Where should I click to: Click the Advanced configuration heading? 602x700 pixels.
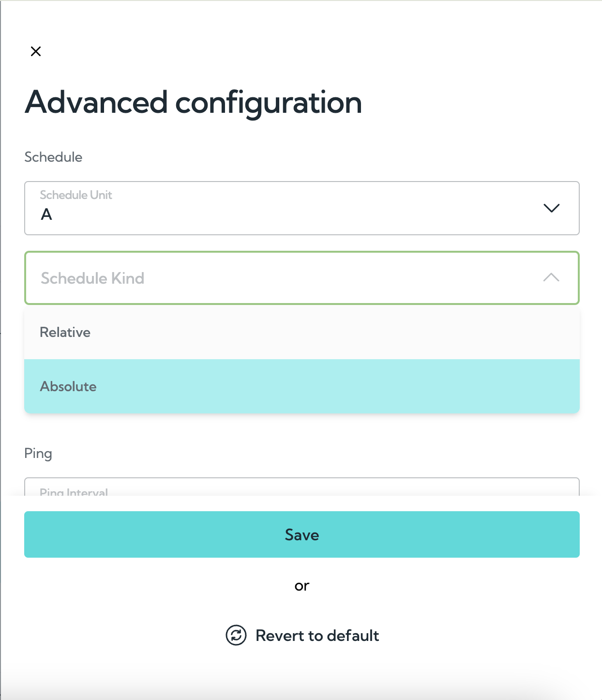[193, 103]
